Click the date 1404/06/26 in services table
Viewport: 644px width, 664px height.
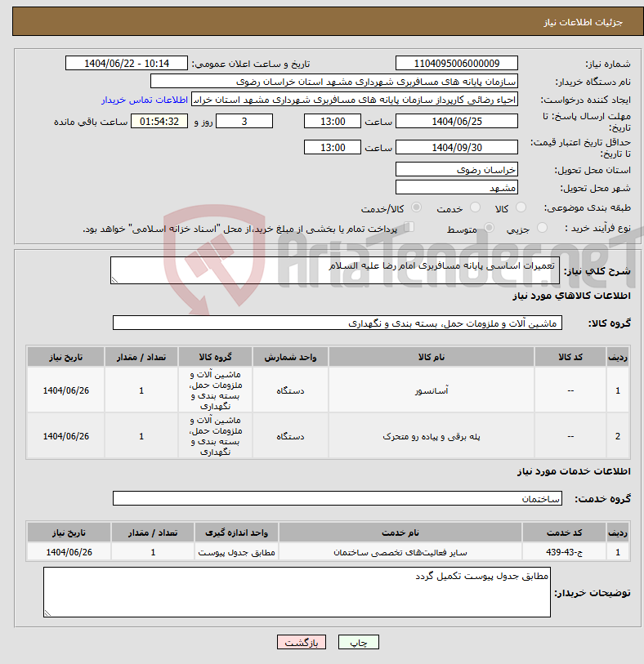click(x=69, y=552)
